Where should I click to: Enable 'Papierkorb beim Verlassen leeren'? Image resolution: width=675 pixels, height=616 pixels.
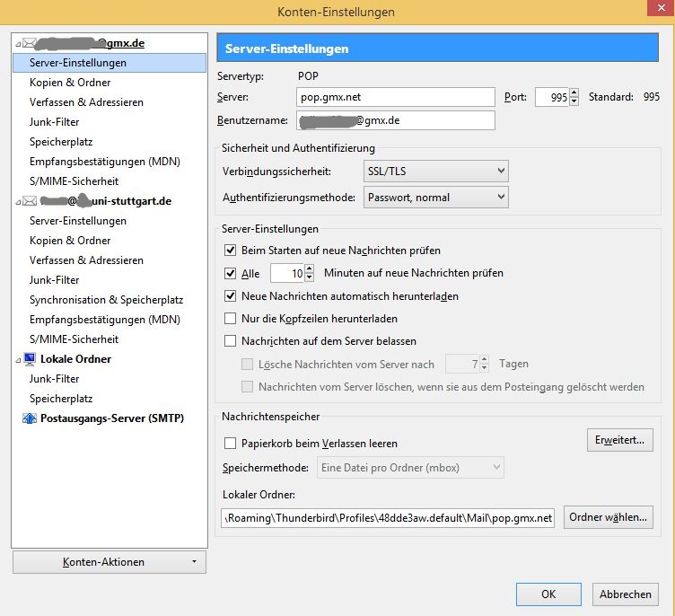pyautogui.click(x=231, y=444)
